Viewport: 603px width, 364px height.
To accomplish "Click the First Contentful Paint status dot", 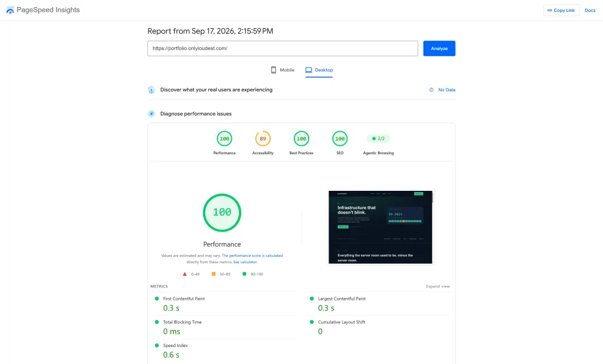I will point(157,299).
